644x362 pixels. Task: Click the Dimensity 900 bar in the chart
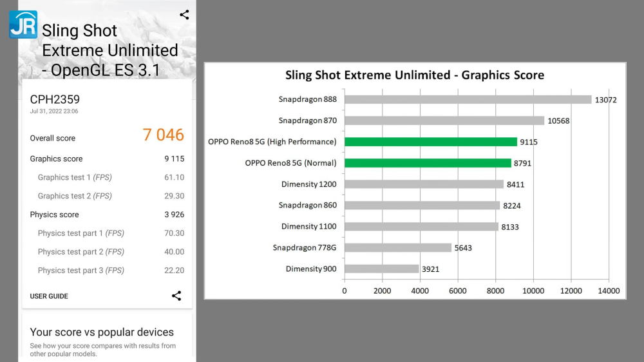(x=381, y=269)
